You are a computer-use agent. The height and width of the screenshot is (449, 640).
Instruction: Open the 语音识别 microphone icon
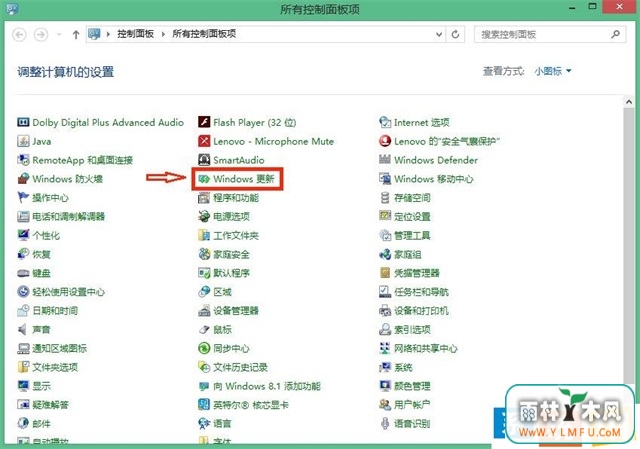pos(385,423)
